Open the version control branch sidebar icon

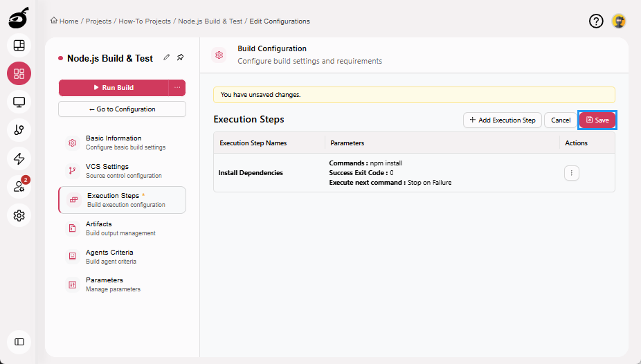coord(19,130)
